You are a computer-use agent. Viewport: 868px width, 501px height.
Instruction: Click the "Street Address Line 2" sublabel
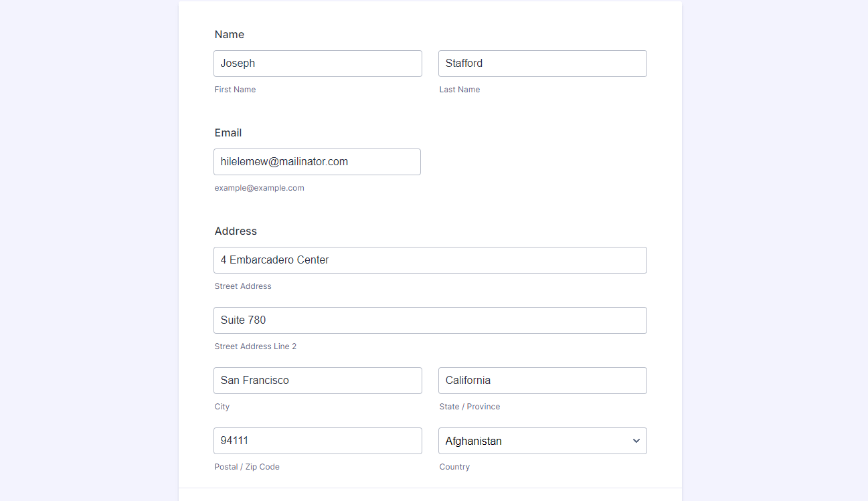click(x=255, y=346)
